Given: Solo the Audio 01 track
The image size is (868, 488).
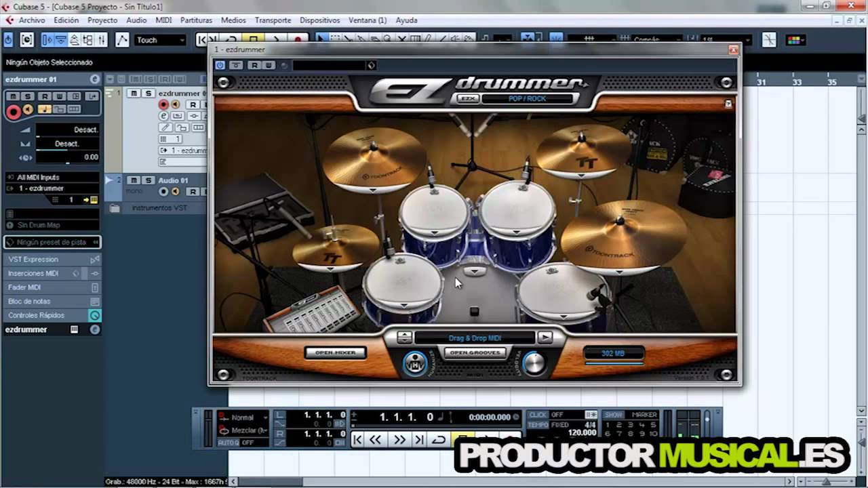Looking at the screenshot, I should pyautogui.click(x=147, y=180).
